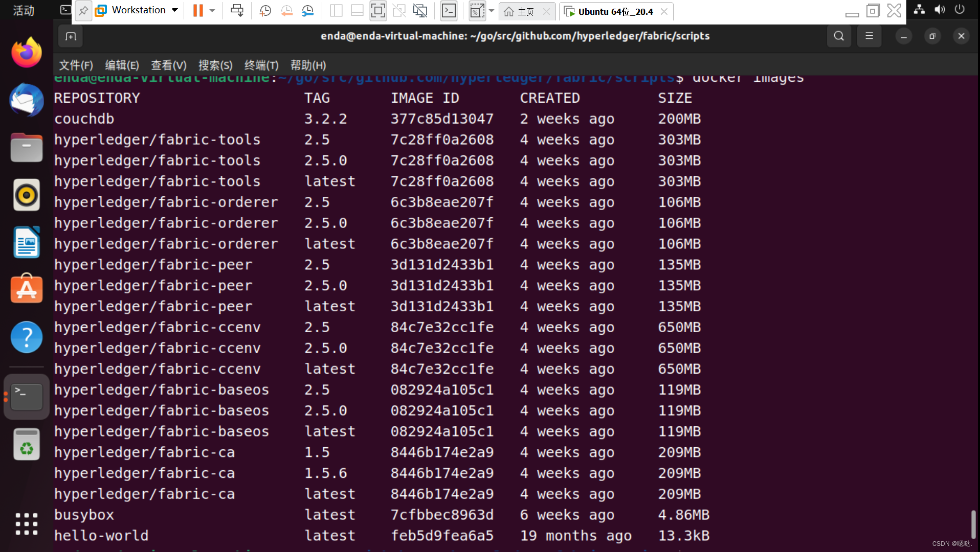The height and width of the screenshot is (552, 980).
Task: Open the 查看(V) menu
Action: pos(169,65)
